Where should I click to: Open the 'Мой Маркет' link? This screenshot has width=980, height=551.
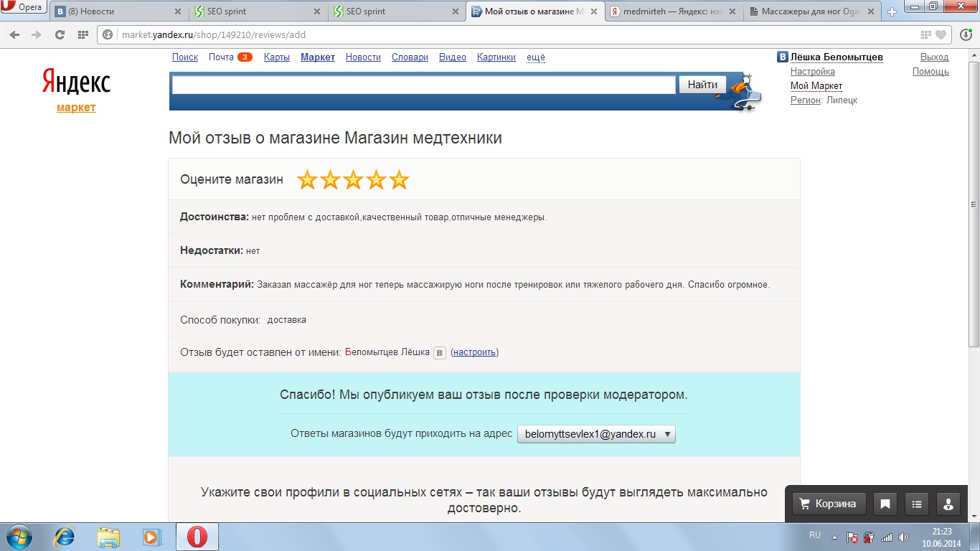point(816,86)
